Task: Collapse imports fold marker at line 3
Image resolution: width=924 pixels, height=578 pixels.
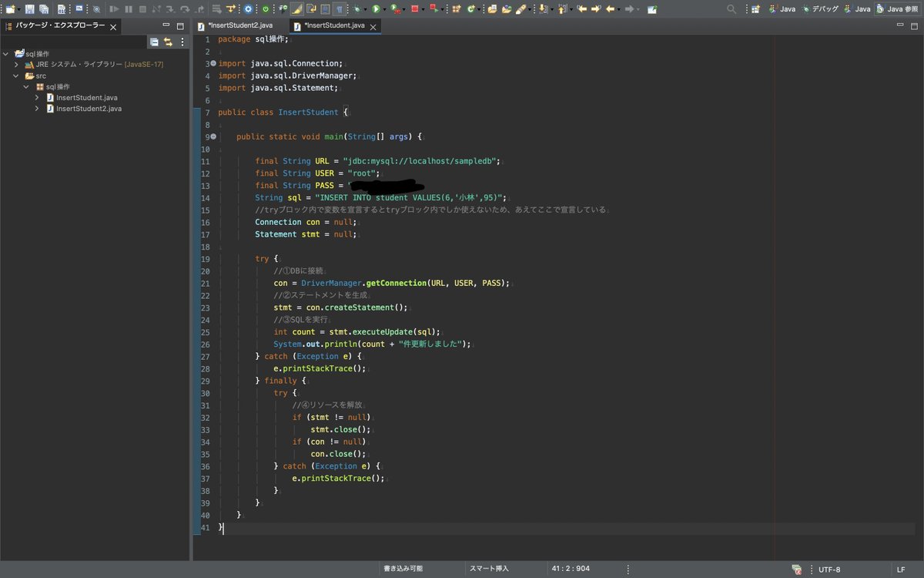Action: coord(213,63)
